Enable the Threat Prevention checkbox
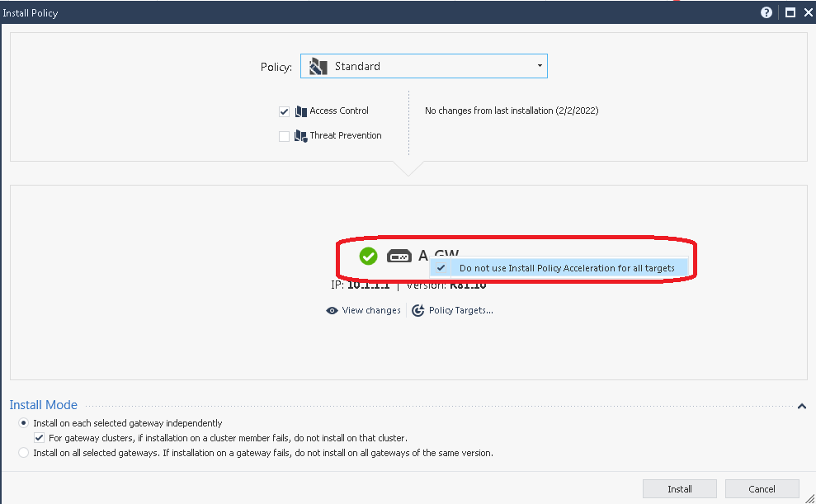 pyautogui.click(x=285, y=137)
